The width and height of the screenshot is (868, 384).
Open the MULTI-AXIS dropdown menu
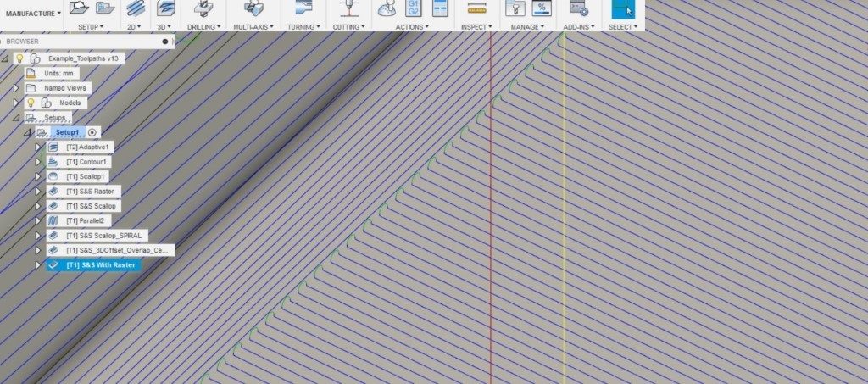253,26
